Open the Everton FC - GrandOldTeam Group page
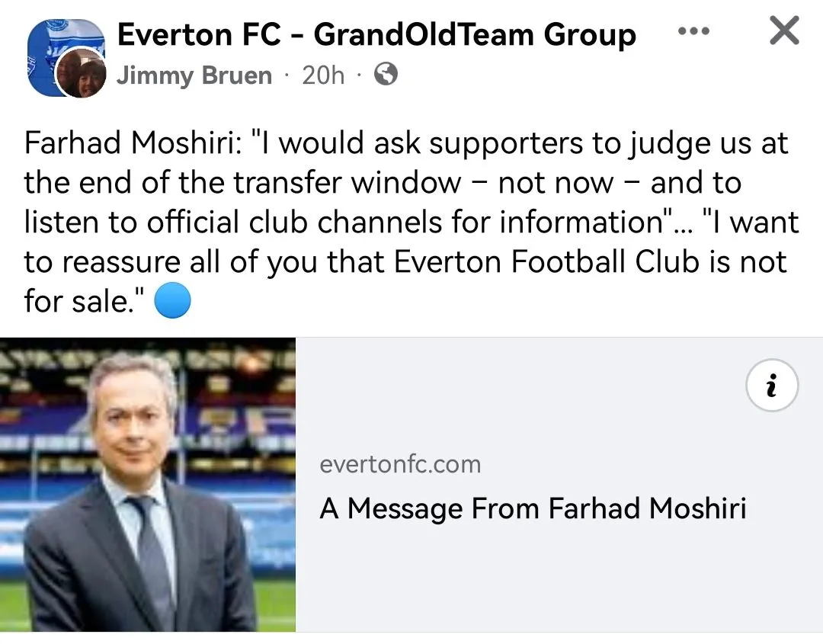This screenshot has width=823, height=644. [x=376, y=34]
